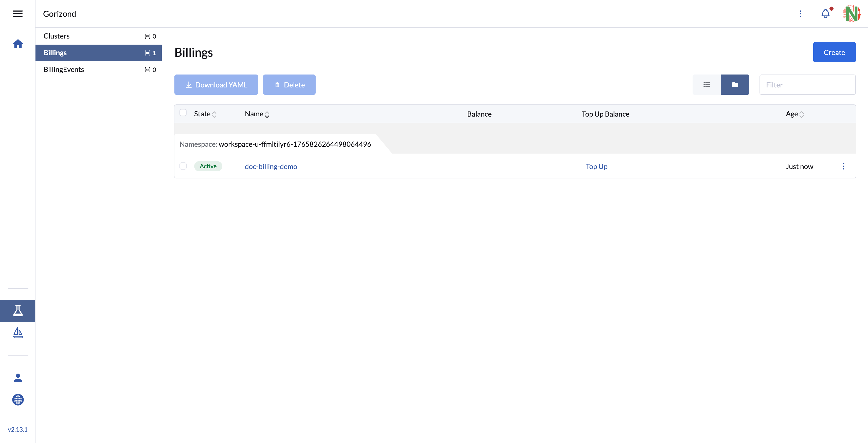Select the doc-billing-demo row checkbox

183,166
